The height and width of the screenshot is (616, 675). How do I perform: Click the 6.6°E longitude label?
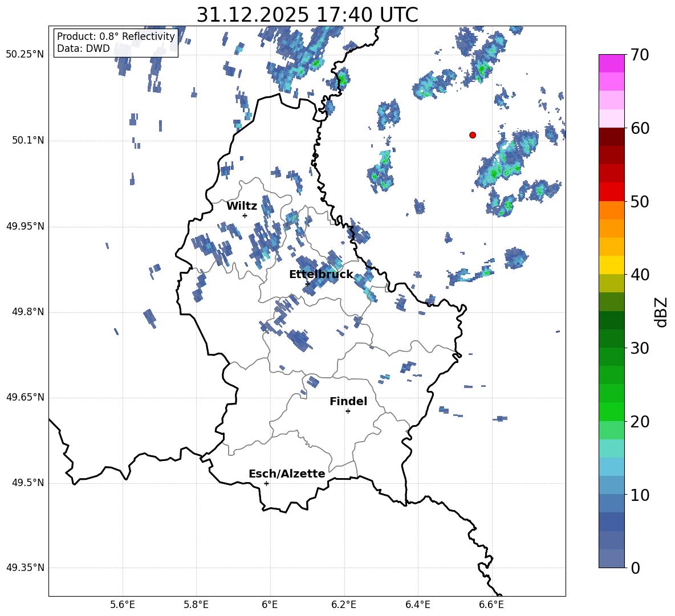491,605
